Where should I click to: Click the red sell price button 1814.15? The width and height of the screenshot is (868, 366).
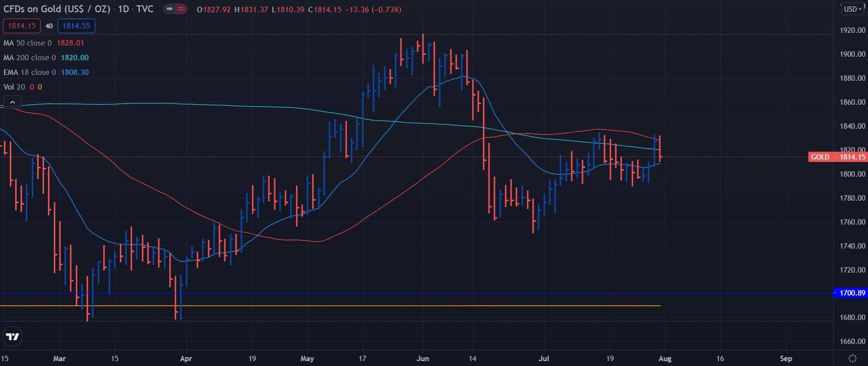click(x=22, y=26)
